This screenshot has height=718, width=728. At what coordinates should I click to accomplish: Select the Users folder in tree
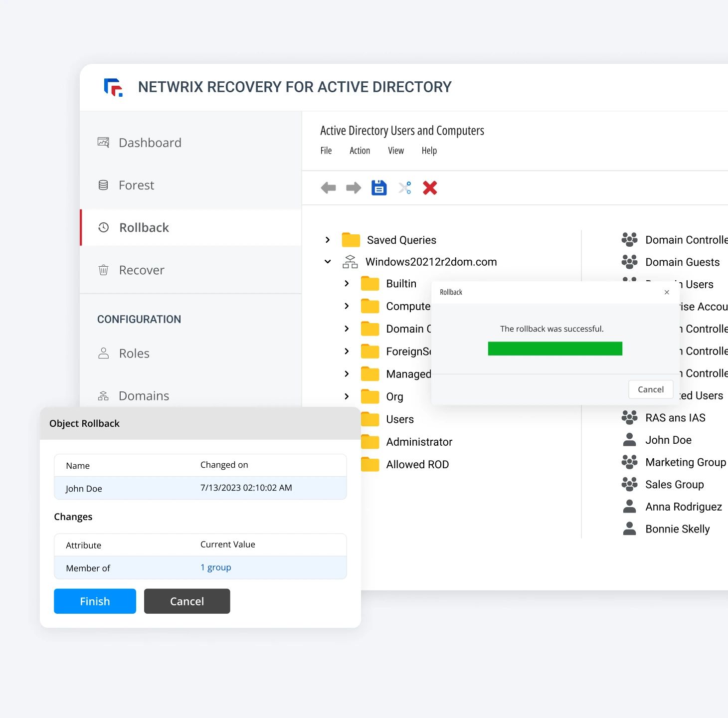click(x=387, y=419)
